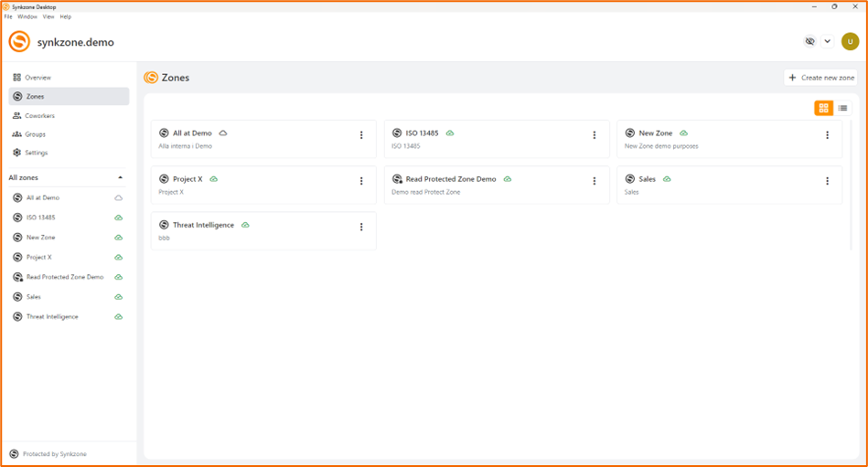Screen dimensions: 868x467
Task: Click cloud icon beside All at Demo in sidebar
Action: click(x=119, y=198)
